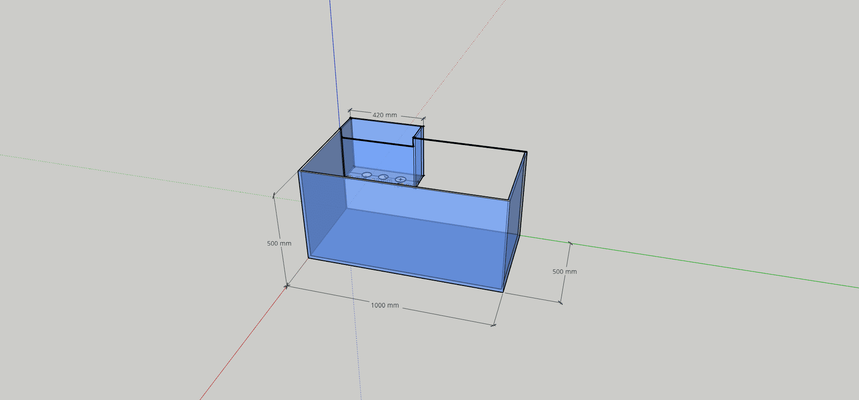The height and width of the screenshot is (400, 859).
Task: Click the rightmost drain hole with center mark
Action: pyautogui.click(x=401, y=179)
